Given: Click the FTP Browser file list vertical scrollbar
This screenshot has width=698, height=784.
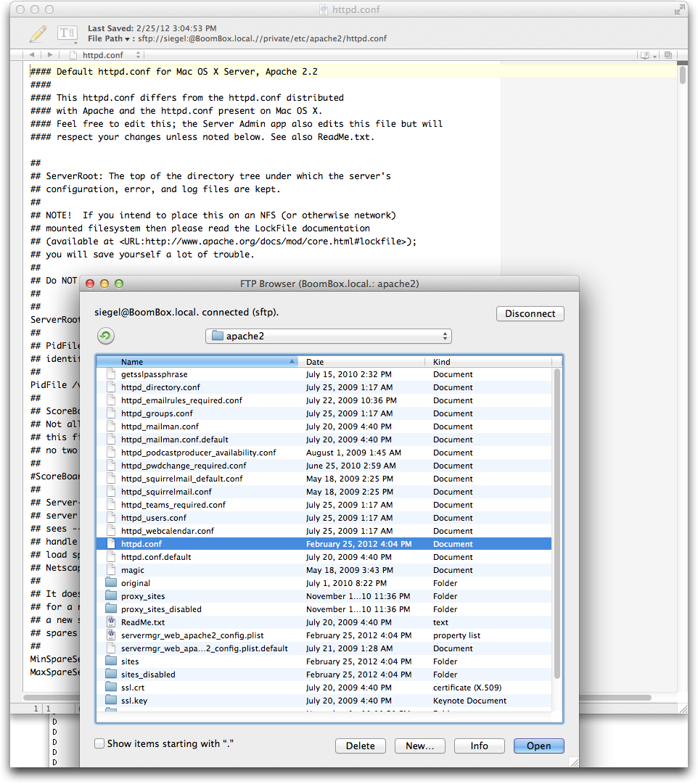Looking at the screenshot, I should coord(557,524).
